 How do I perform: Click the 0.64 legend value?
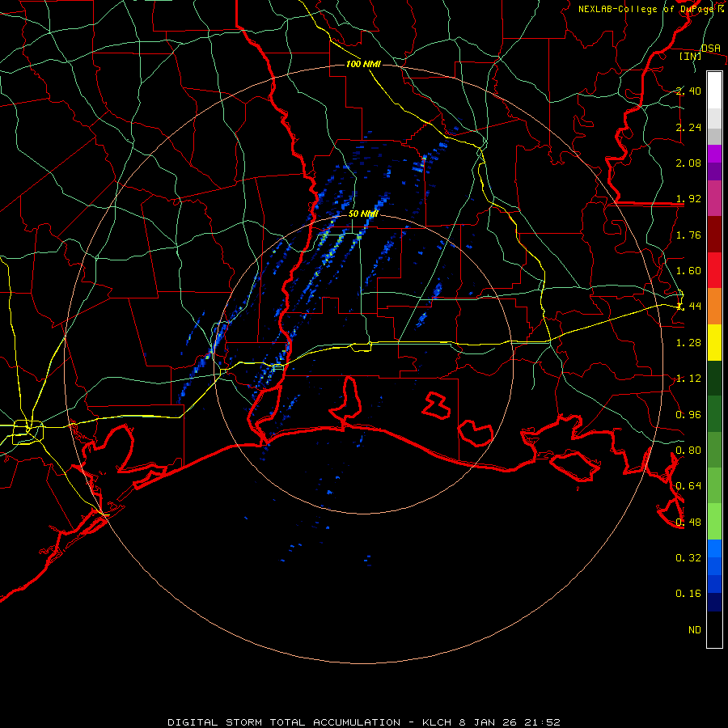click(688, 486)
